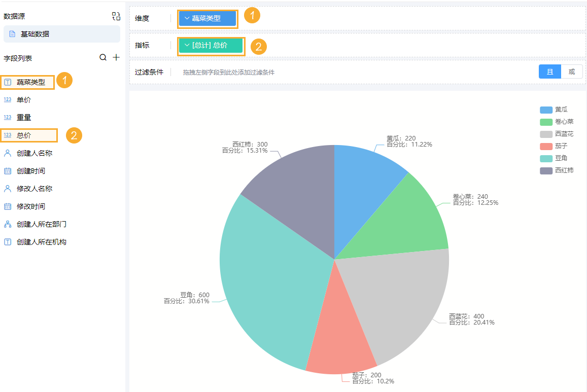Image resolution: width=587 pixels, height=392 pixels.
Task: Expand the [总计] 总价 indicator dropdown arrow
Action: point(187,46)
